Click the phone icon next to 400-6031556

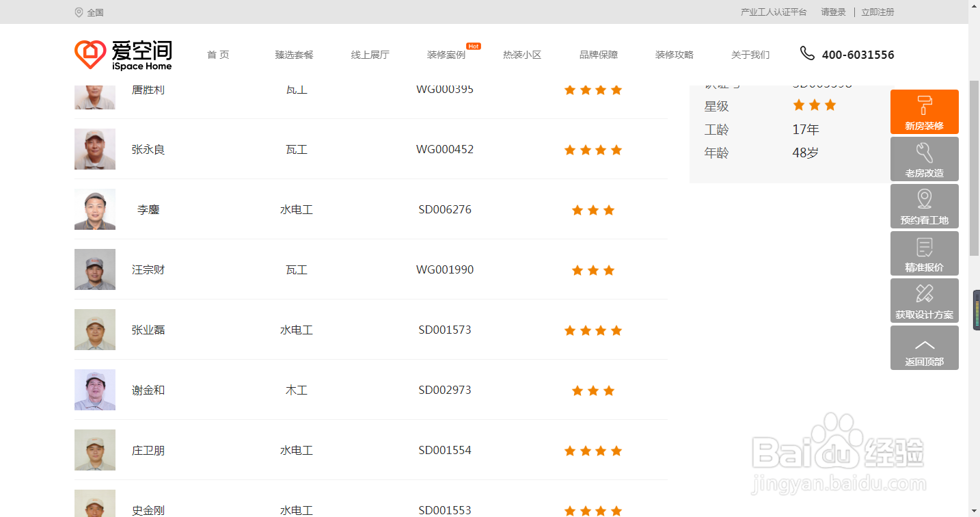click(807, 53)
